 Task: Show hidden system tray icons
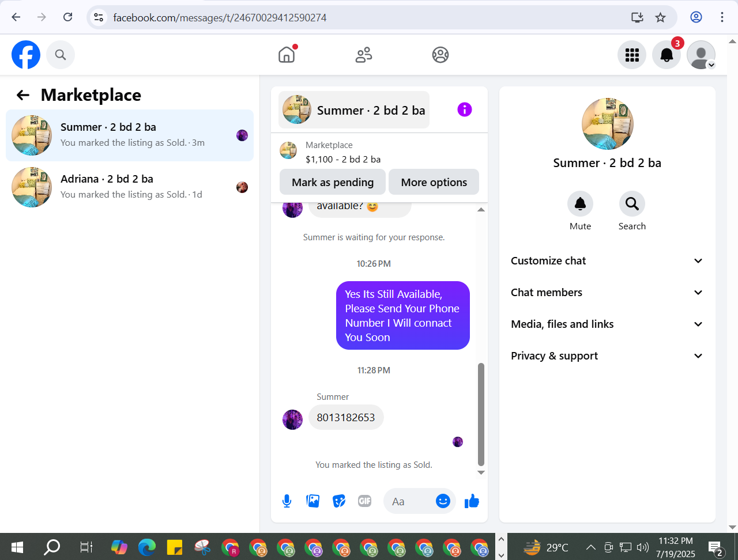point(591,547)
